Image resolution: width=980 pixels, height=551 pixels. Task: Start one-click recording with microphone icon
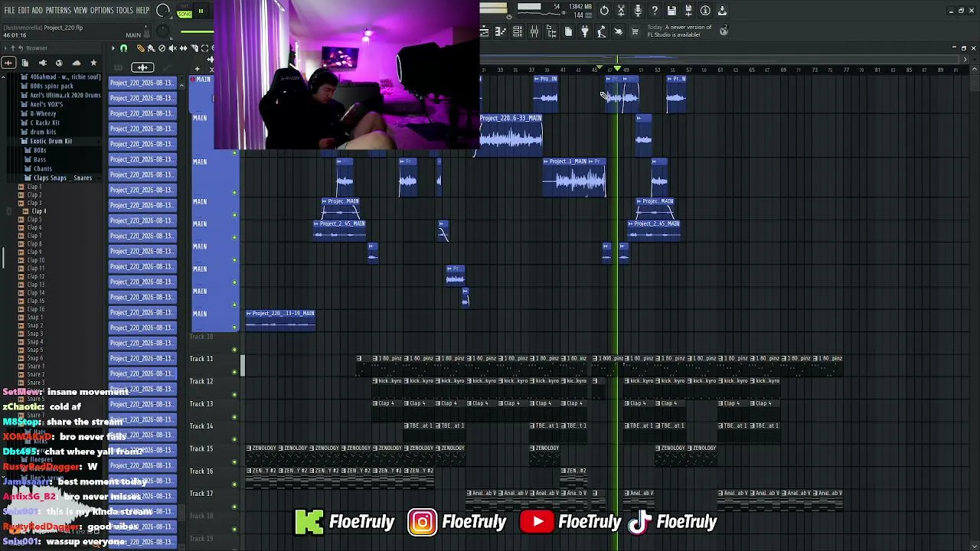638,11
